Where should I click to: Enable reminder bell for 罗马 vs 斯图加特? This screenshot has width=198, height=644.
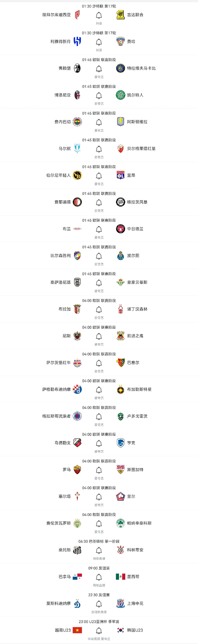point(99,470)
